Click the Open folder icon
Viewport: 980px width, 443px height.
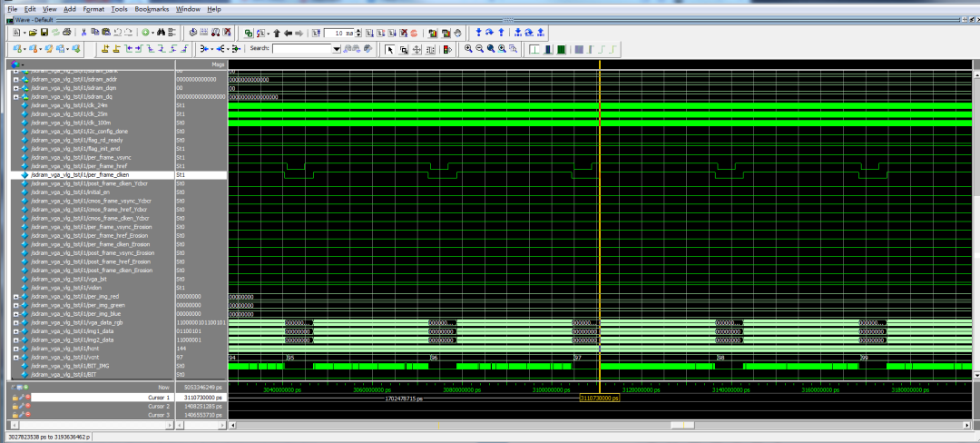31,33
